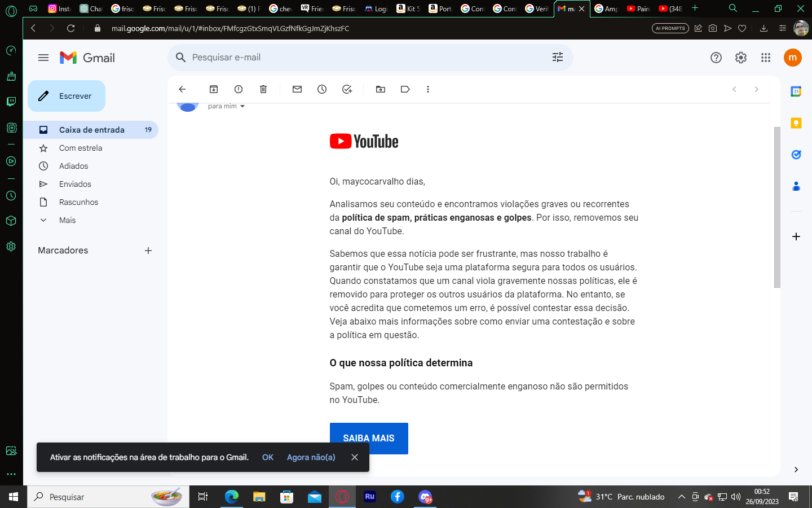Accept notifications with the OK button

[x=268, y=457]
